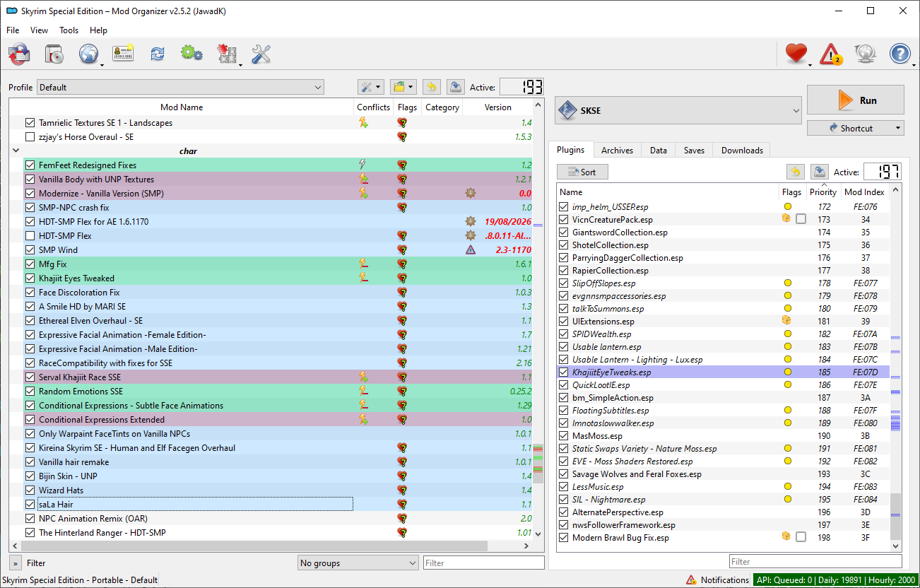Open the No groups dropdown
The image size is (920, 588).
(358, 563)
